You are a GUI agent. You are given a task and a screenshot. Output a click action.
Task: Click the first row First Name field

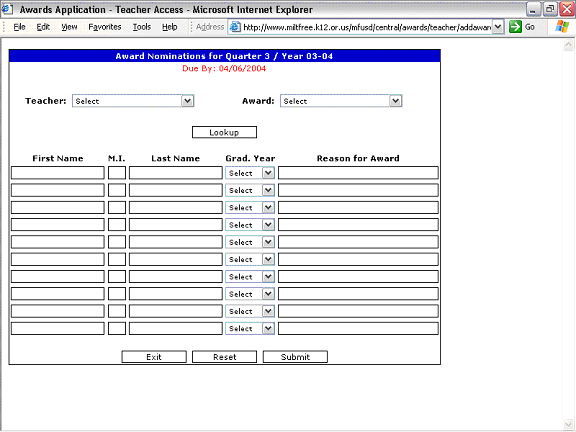(58, 173)
